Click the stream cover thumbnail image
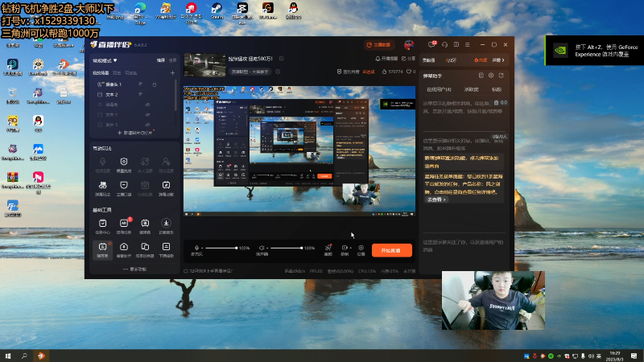644x362 pixels. [204, 65]
